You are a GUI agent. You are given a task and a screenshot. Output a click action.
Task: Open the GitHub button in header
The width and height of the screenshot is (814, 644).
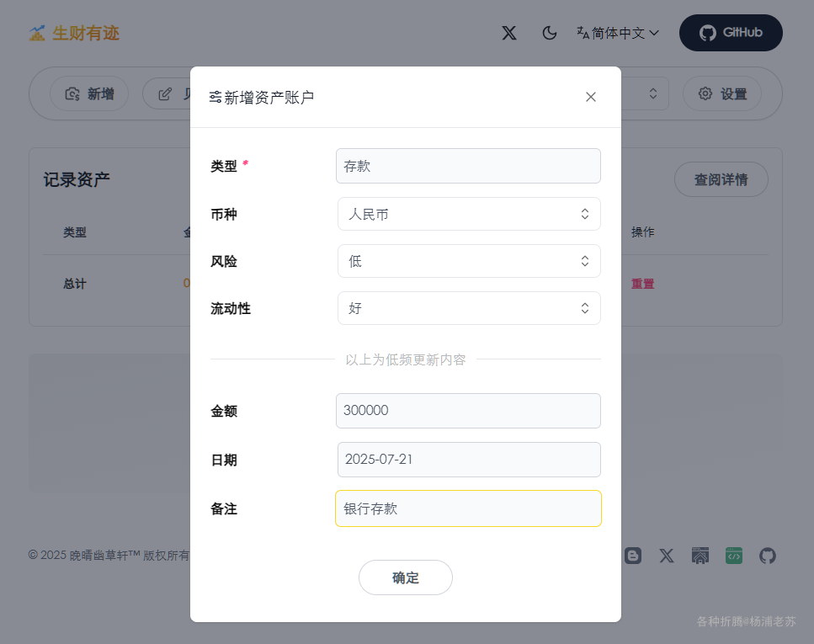pyautogui.click(x=731, y=33)
